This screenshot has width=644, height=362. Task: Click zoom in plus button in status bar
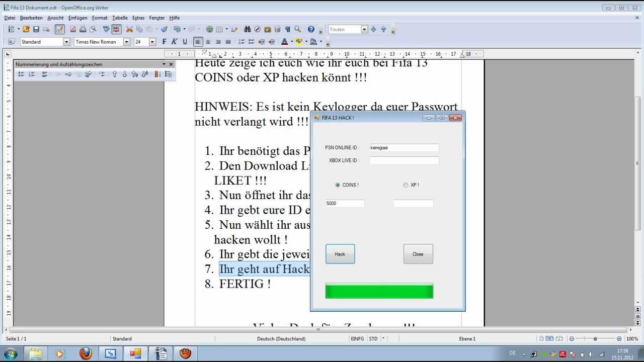tap(619, 339)
